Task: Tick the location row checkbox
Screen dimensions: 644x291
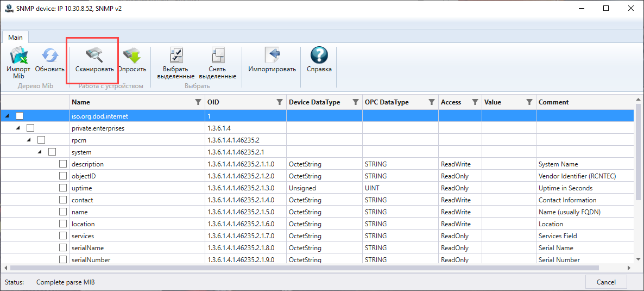Action: (x=63, y=224)
